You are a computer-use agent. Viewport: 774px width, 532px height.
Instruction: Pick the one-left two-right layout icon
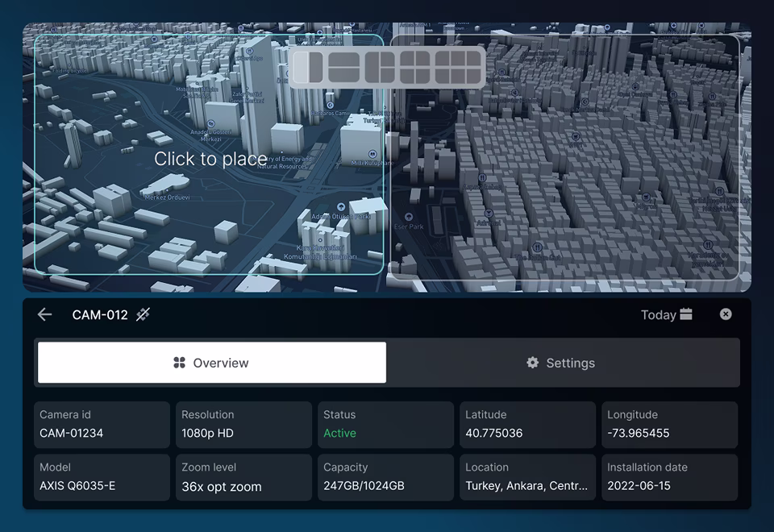380,67
